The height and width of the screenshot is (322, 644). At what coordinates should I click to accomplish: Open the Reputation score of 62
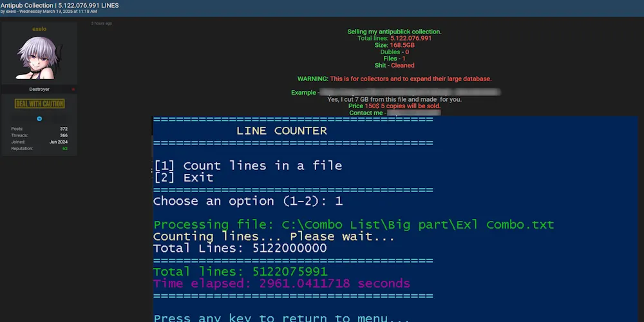(x=64, y=149)
